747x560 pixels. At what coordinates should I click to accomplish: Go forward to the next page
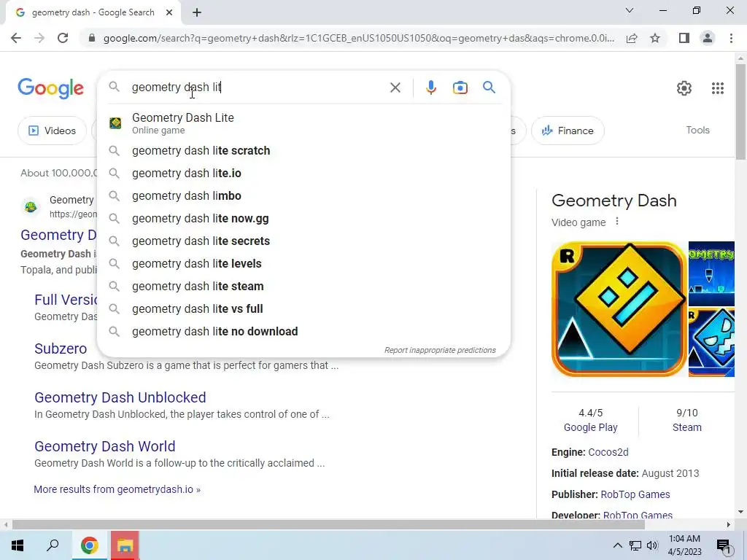point(39,38)
